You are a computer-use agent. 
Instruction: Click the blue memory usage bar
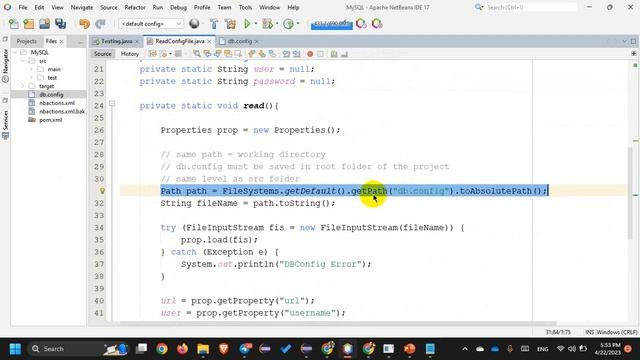(x=331, y=24)
